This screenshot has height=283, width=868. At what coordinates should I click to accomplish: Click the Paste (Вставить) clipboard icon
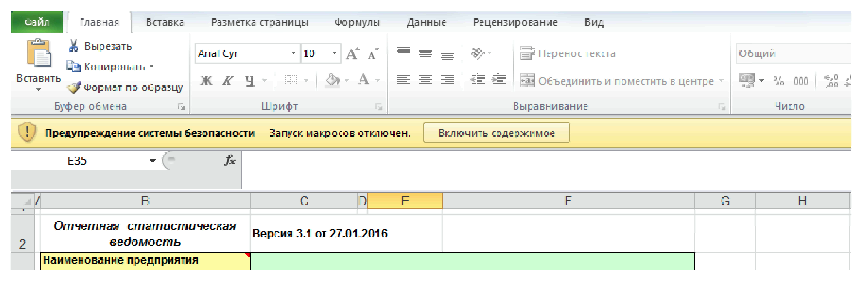coord(39,54)
